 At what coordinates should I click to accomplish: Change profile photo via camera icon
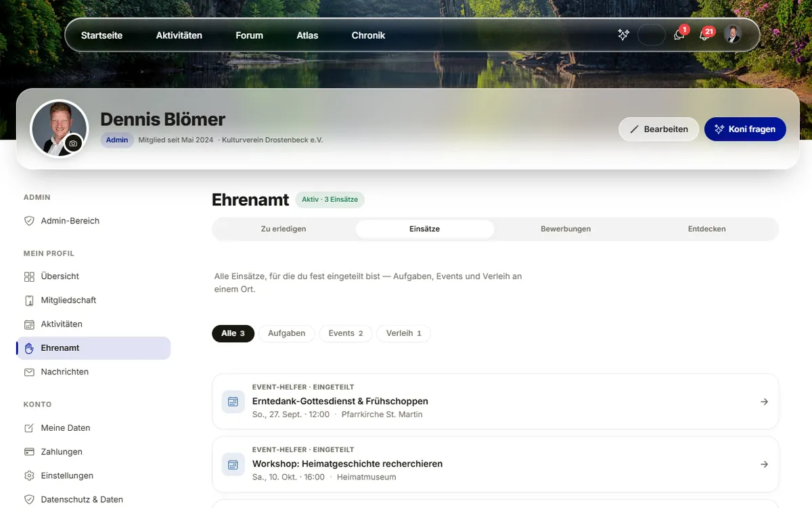coord(73,144)
